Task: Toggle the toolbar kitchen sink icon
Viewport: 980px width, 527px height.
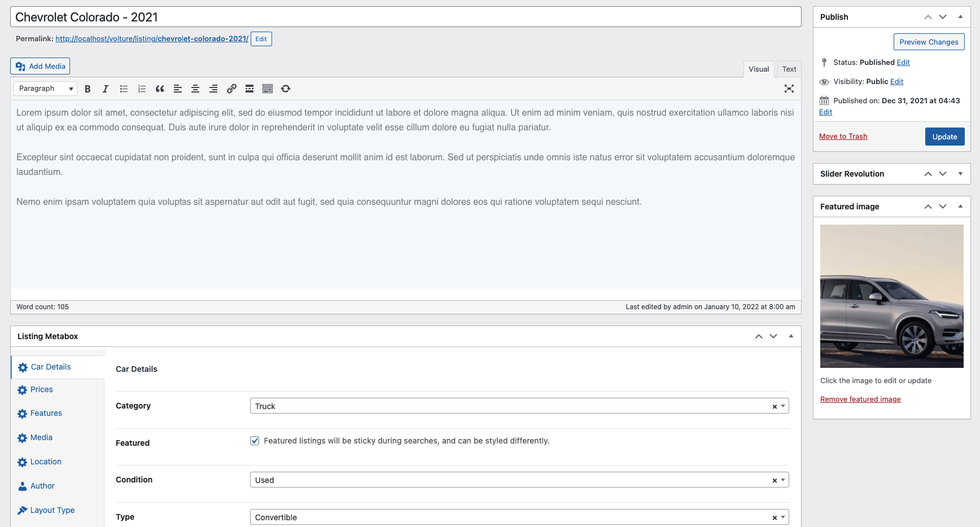Action: click(268, 89)
